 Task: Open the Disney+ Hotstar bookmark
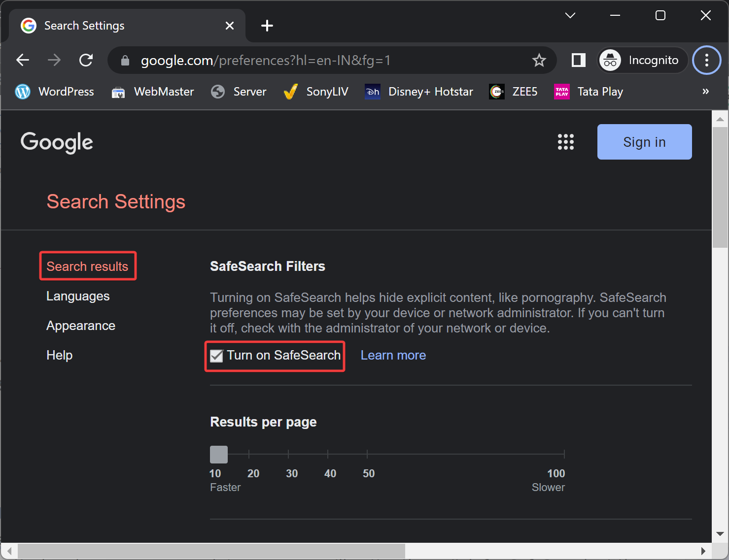click(419, 92)
